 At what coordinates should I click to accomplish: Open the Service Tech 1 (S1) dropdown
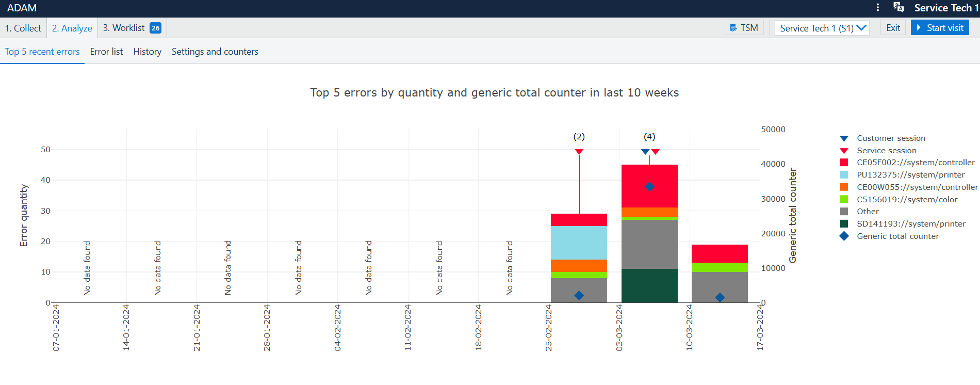click(822, 28)
